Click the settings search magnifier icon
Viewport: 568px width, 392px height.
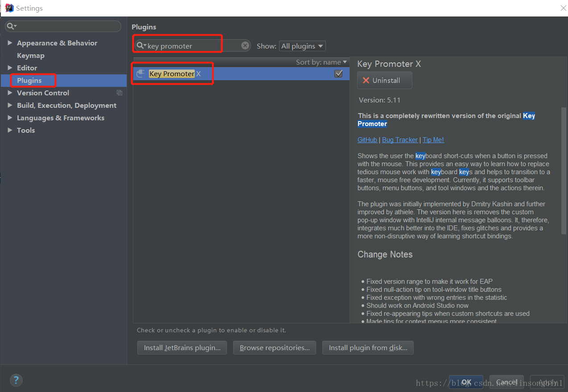coord(11,26)
